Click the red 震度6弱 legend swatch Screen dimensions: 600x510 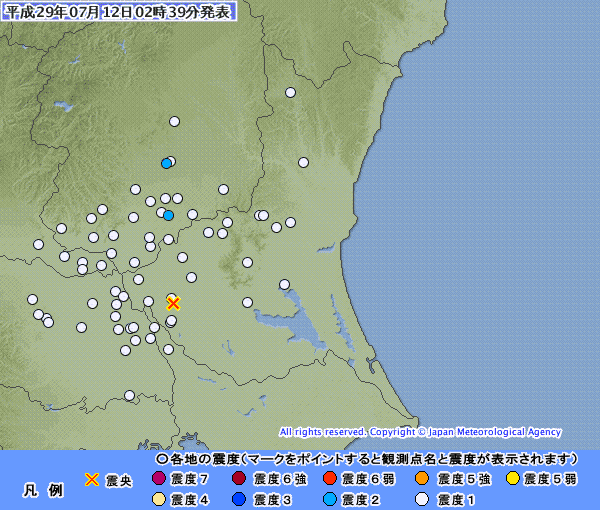tap(329, 478)
